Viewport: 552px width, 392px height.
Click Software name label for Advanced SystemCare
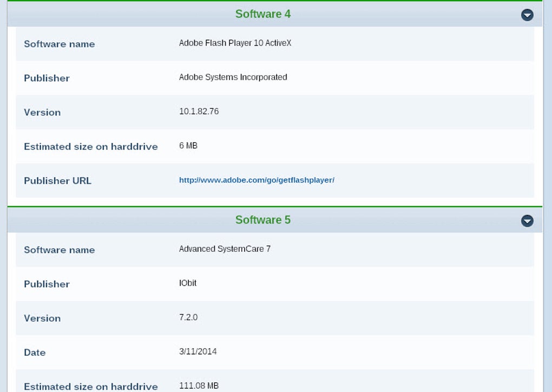tap(60, 250)
